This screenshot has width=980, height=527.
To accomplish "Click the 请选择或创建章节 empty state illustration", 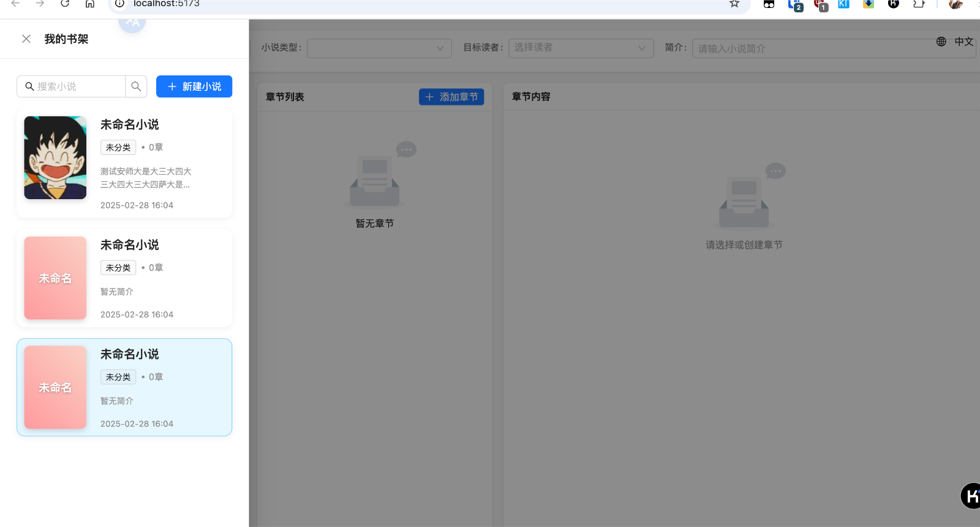I will (x=750, y=196).
